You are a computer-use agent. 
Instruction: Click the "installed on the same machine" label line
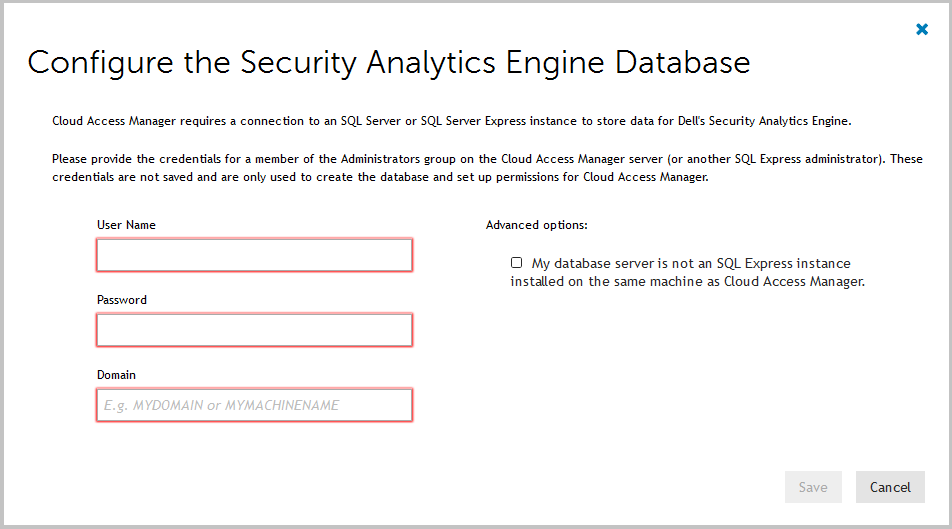pos(600,282)
